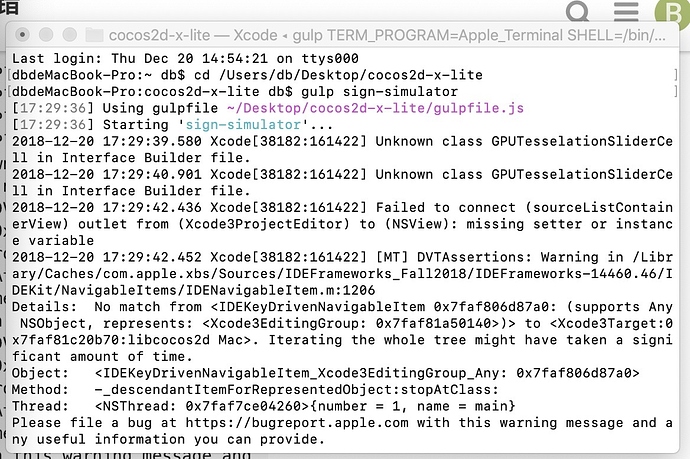Open the hamburger menu icon

click(625, 12)
